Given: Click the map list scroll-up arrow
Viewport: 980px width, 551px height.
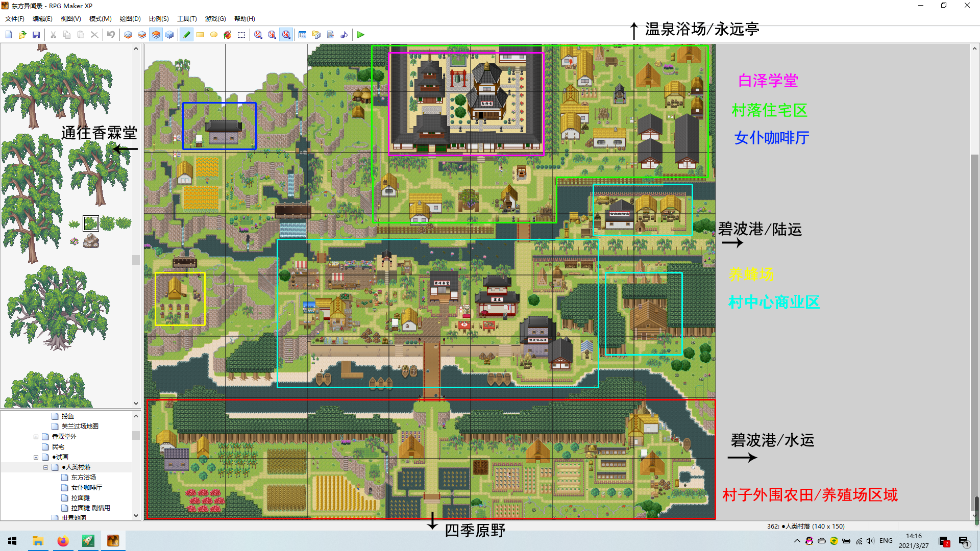Looking at the screenshot, I should (x=136, y=416).
